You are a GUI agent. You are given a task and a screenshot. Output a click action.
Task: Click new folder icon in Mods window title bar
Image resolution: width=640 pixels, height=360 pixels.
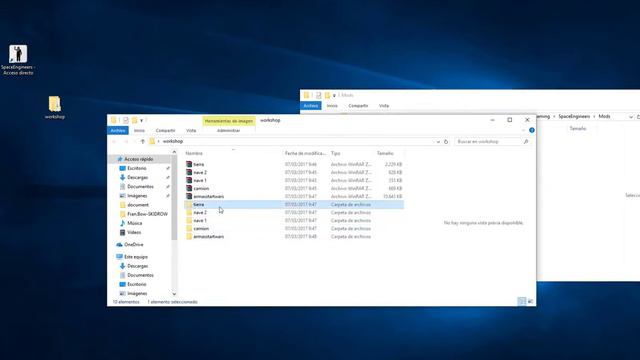tap(327, 95)
